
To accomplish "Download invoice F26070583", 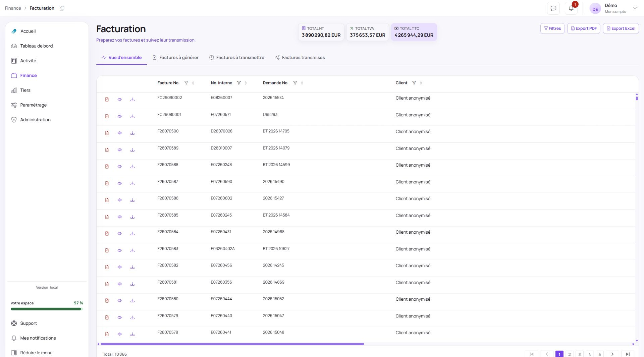I will [132, 250].
